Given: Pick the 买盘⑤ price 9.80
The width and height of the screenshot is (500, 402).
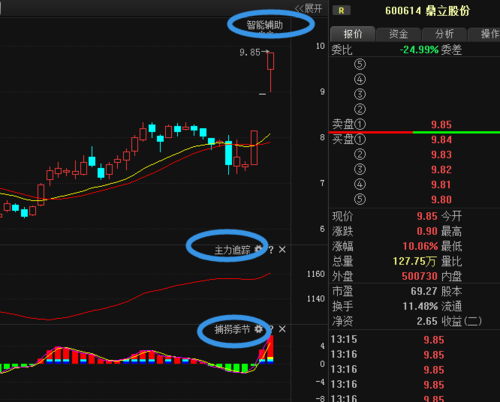Looking at the screenshot, I should [441, 200].
